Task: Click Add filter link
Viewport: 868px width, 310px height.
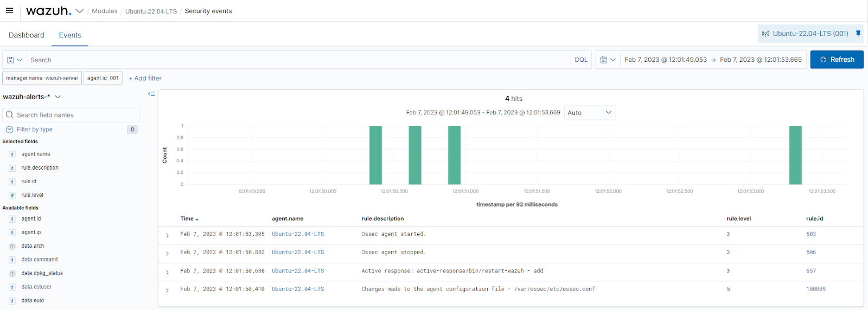Action: [x=145, y=79]
